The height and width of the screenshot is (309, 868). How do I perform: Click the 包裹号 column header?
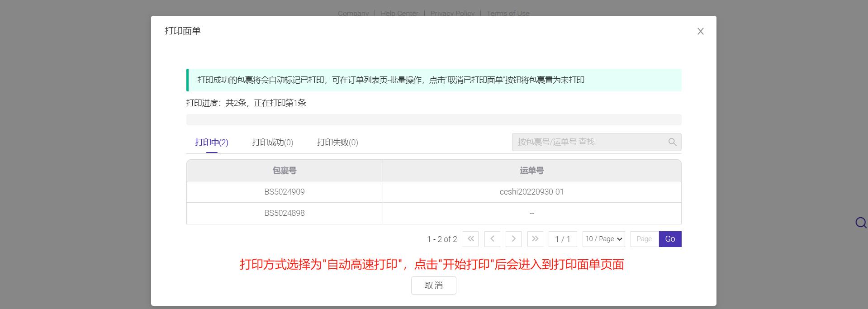[285, 171]
